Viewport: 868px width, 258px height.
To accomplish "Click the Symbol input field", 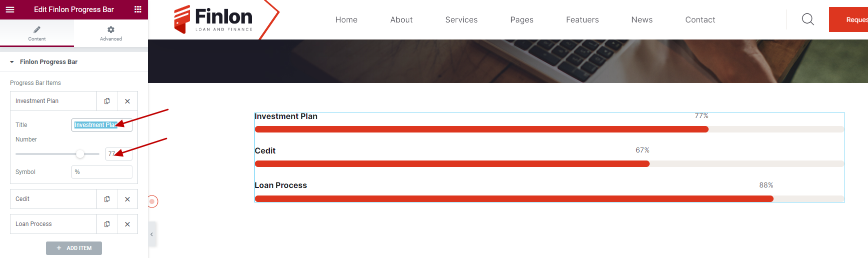I will click(102, 172).
